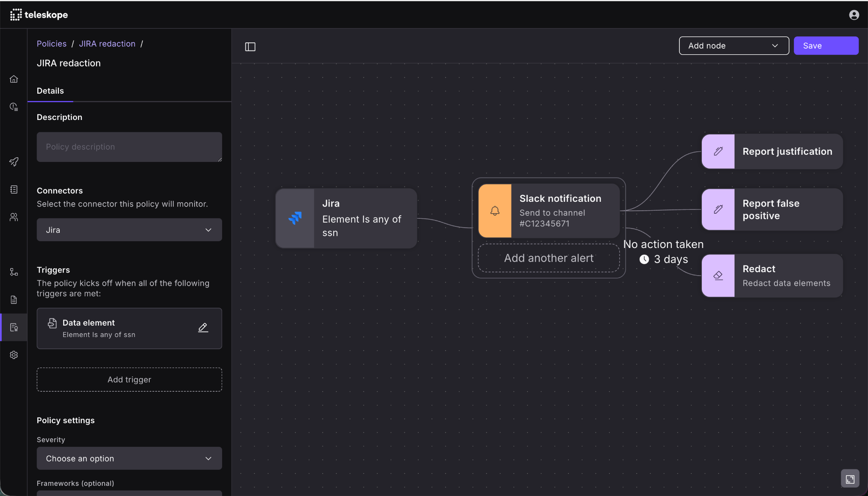Click the "No action taken" edge label

663,244
